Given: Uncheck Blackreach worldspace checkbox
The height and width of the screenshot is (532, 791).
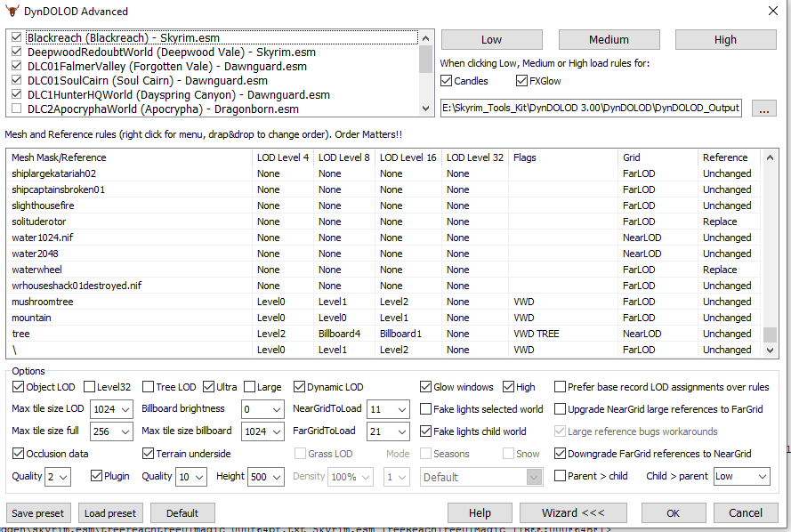Looking at the screenshot, I should point(17,37).
